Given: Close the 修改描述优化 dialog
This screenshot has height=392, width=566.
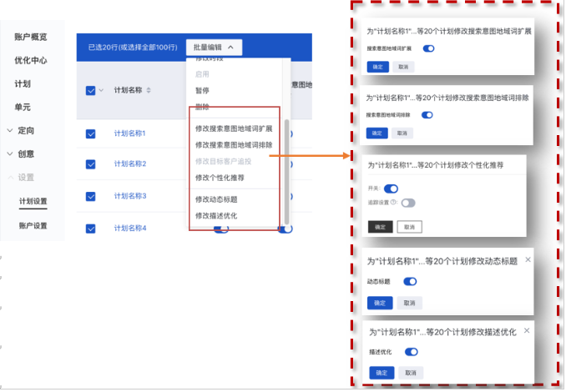Looking at the screenshot, I should pyautogui.click(x=527, y=330).
